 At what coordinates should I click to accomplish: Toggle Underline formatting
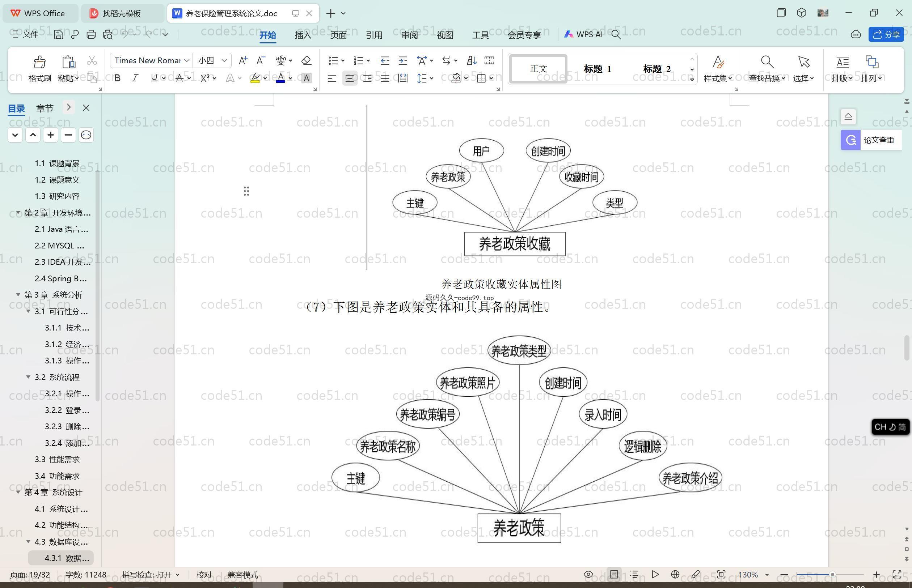pyautogui.click(x=154, y=78)
